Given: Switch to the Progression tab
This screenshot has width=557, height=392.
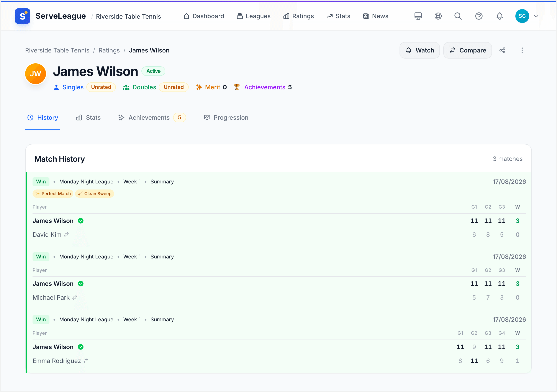Looking at the screenshot, I should (x=226, y=118).
